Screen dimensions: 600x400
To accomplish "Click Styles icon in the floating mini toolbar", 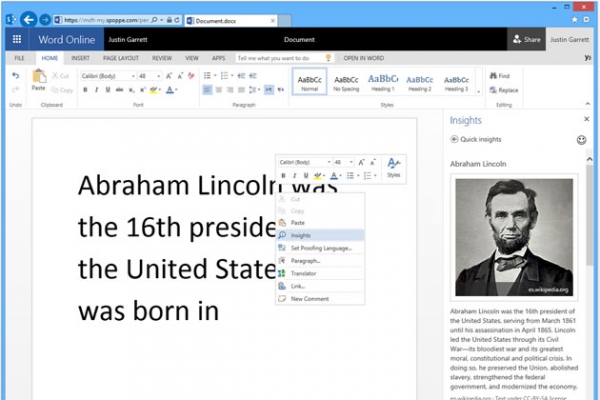I will click(x=393, y=168).
